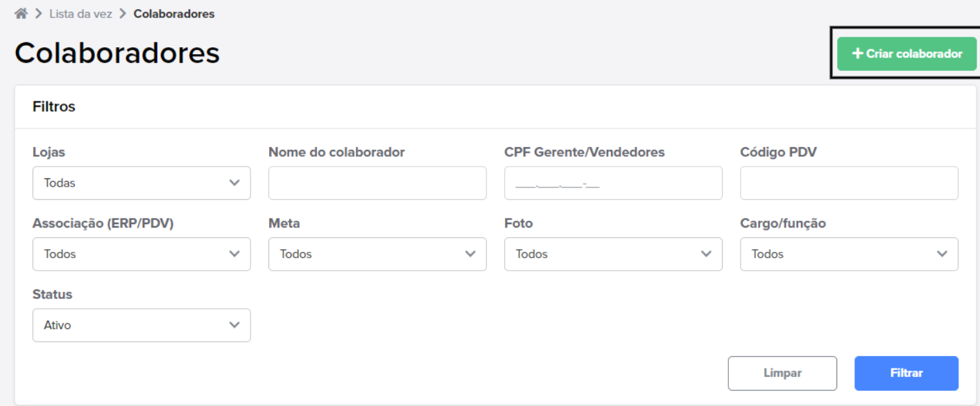Click the chevron arrow in Lojas field
The width and height of the screenshot is (980, 406).
point(234,183)
